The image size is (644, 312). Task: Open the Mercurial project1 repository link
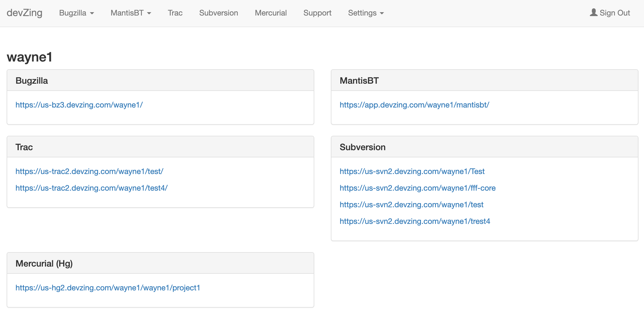click(108, 288)
